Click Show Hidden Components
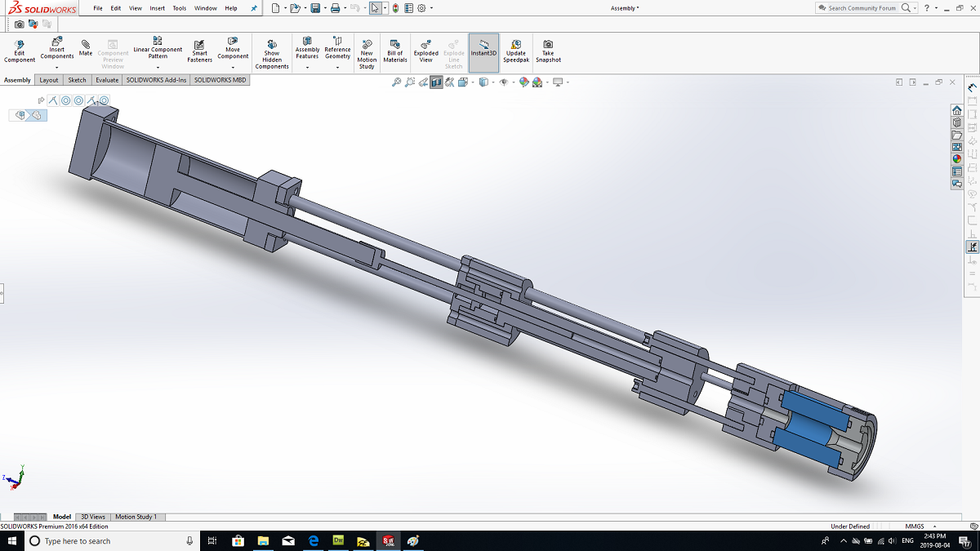 tap(272, 54)
